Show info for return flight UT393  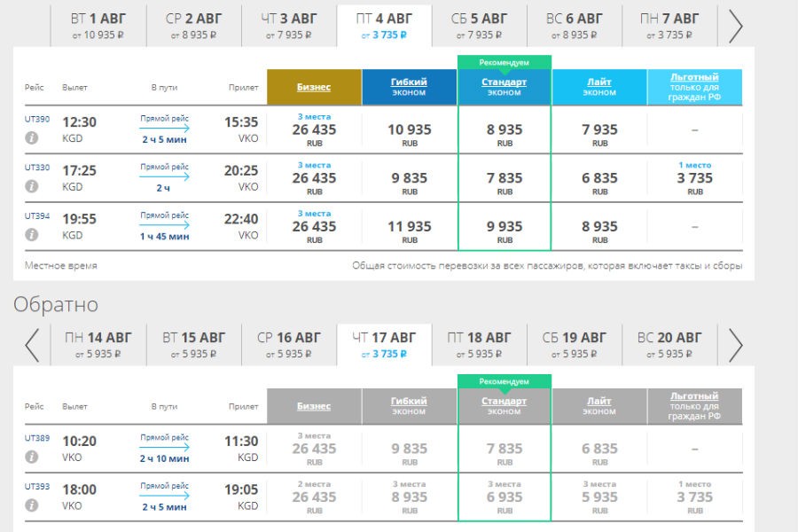click(32, 505)
